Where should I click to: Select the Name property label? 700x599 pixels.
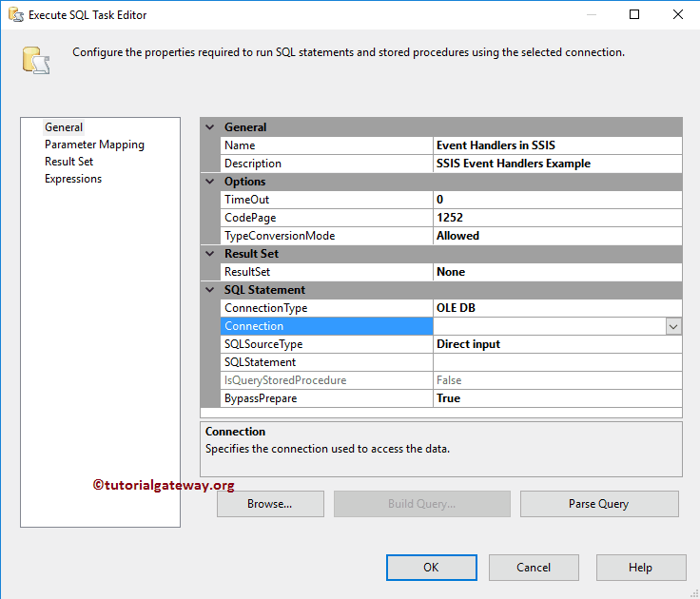click(326, 145)
